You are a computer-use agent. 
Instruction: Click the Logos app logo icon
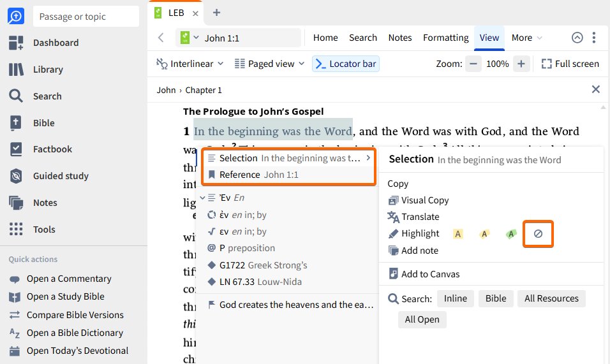click(16, 17)
